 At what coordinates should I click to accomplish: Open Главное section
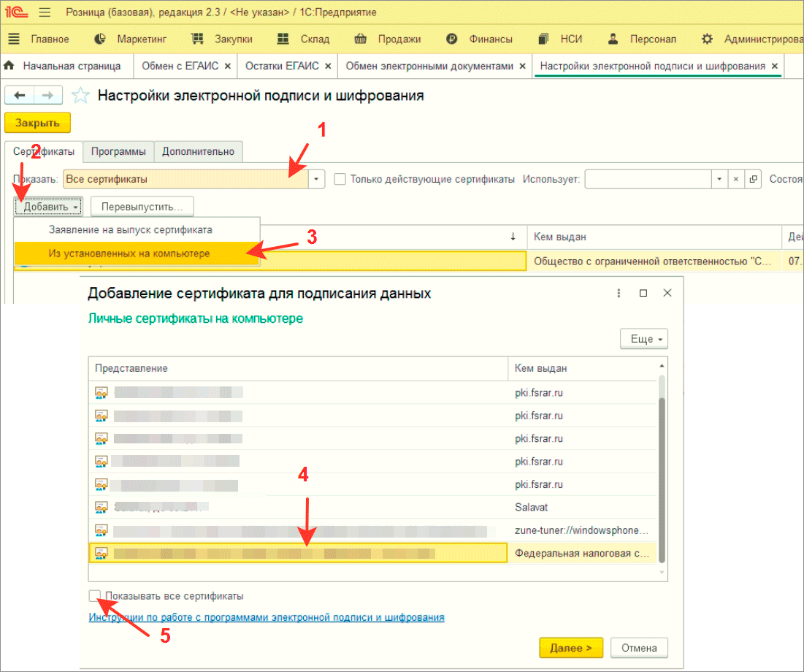(39, 39)
